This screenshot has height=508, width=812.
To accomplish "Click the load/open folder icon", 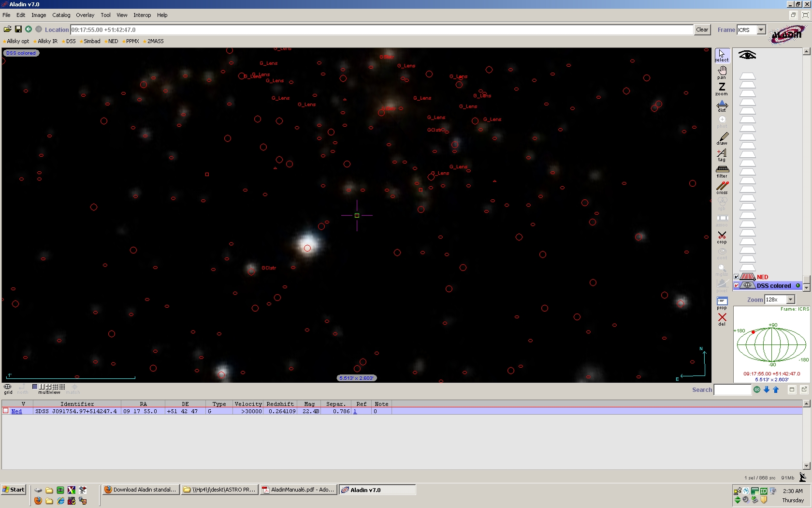I will pyautogui.click(x=8, y=30).
